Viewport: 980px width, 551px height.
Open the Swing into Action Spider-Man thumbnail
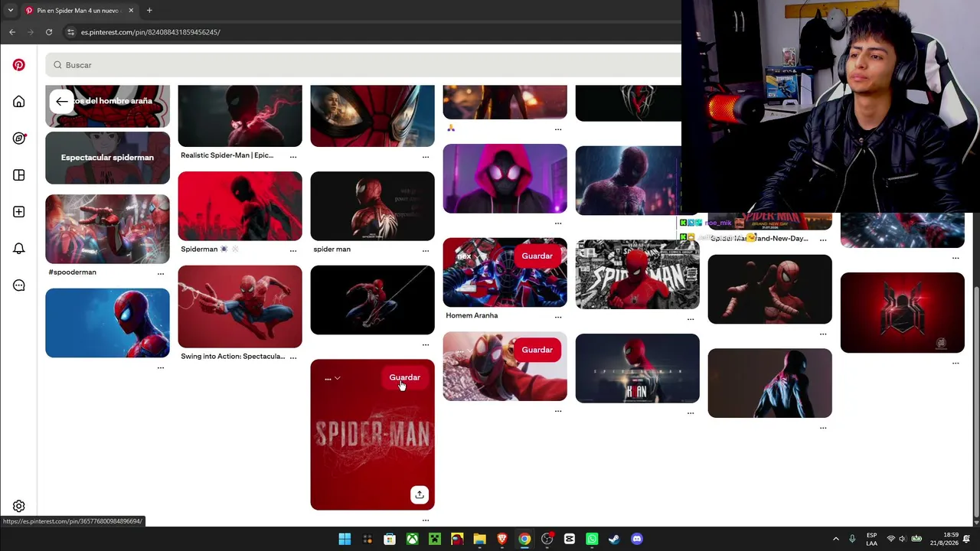coord(240,307)
